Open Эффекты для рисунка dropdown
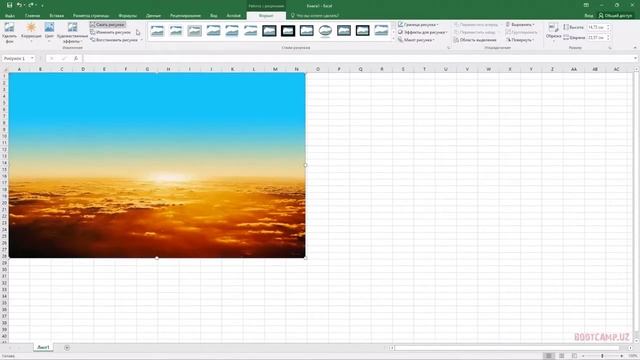Viewport: 640px width, 360px height. coord(423,32)
